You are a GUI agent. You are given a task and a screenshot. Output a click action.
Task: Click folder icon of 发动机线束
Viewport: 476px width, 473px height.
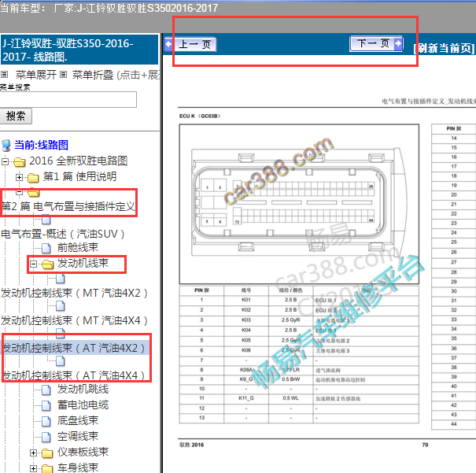(48, 264)
